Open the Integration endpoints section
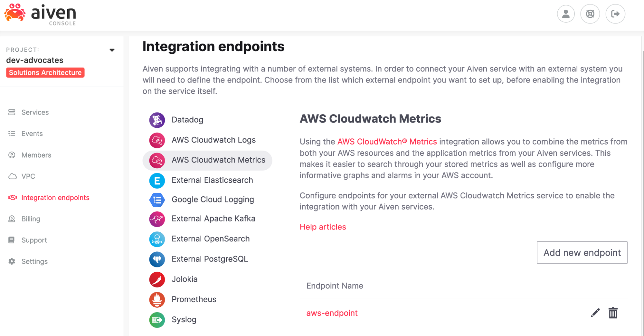644x336 pixels. 55,198
